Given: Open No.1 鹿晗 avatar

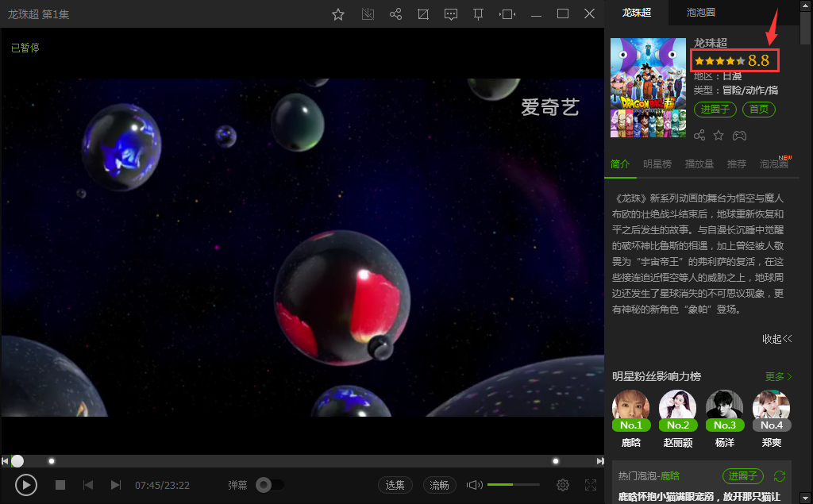Looking at the screenshot, I should pos(631,410).
